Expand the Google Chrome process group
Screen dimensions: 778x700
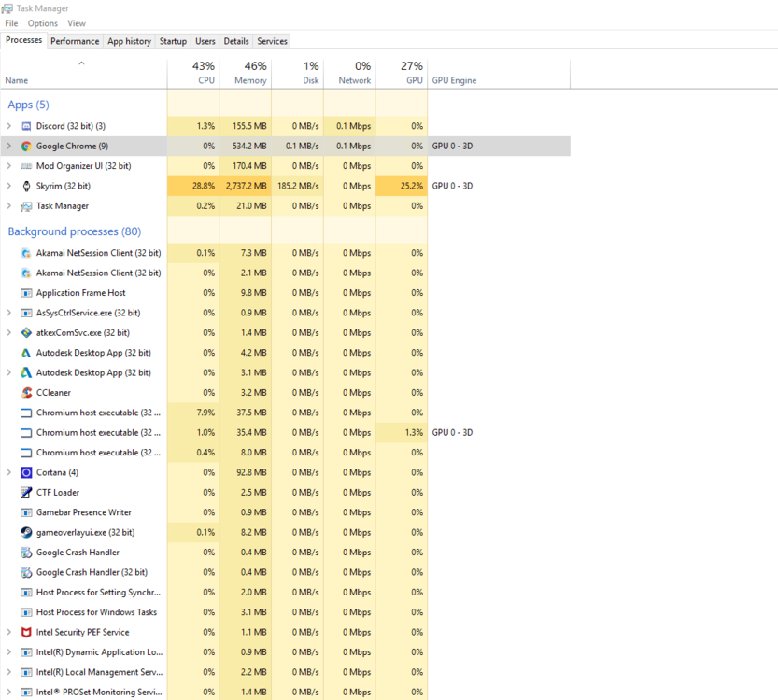(x=9, y=146)
